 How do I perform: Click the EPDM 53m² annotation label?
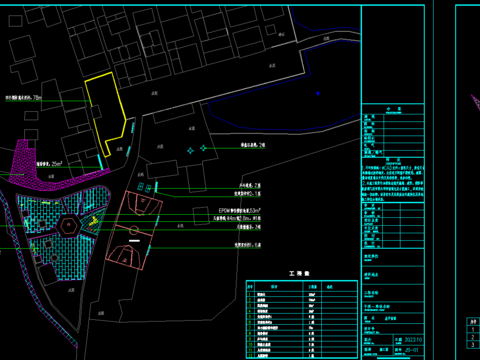pos(239,211)
